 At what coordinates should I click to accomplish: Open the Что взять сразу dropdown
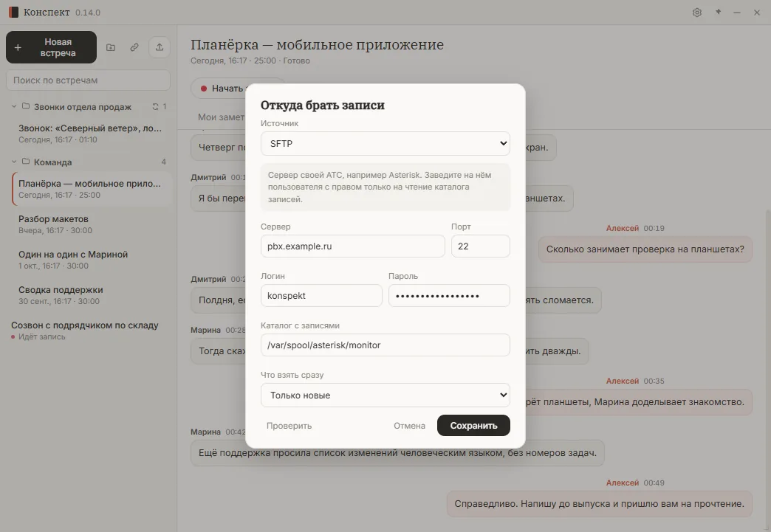pyautogui.click(x=385, y=395)
